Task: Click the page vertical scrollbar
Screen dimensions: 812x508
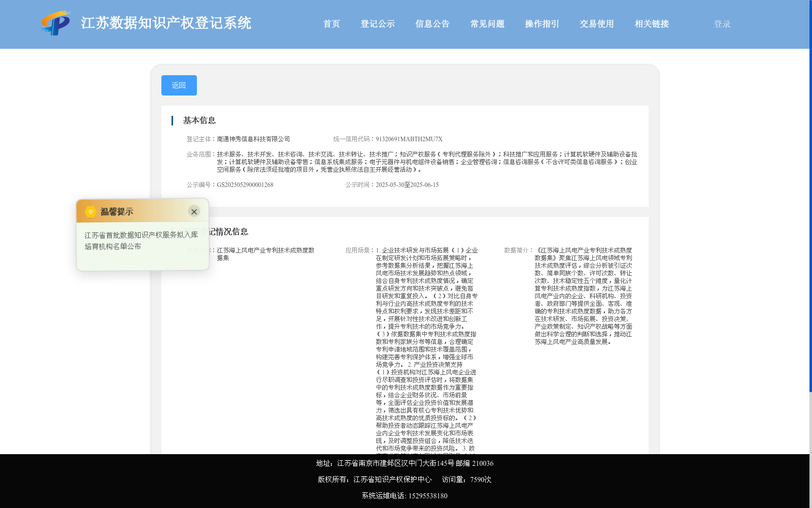Action: pyautogui.click(x=810, y=196)
